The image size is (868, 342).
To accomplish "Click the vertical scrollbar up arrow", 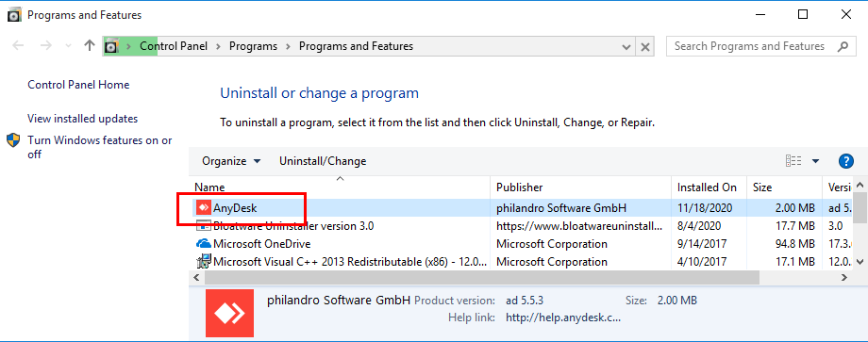I will point(860,185).
